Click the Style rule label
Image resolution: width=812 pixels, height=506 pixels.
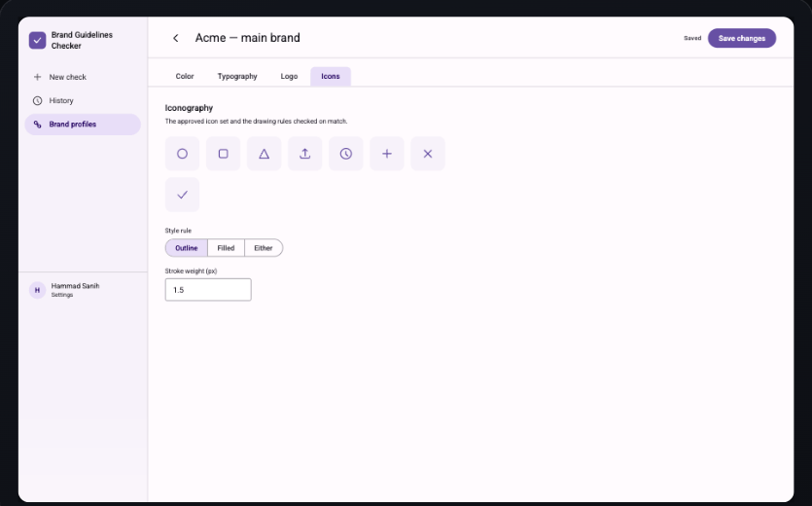(178, 231)
